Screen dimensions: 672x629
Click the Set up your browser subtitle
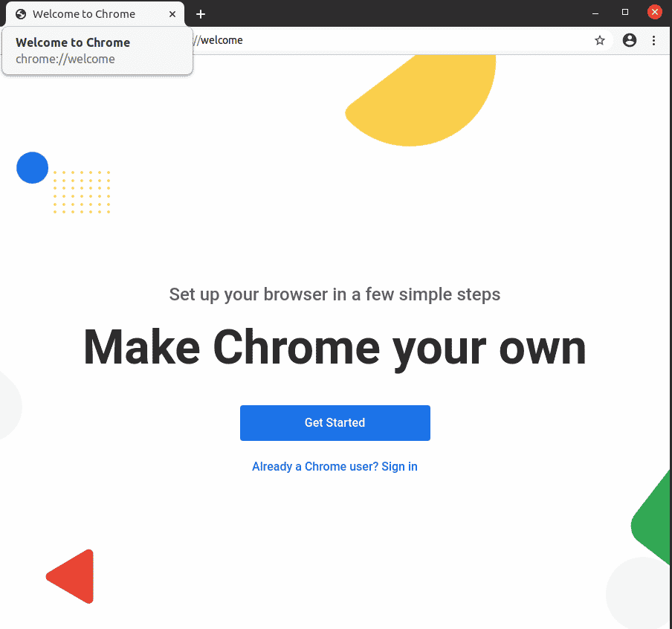[335, 294]
